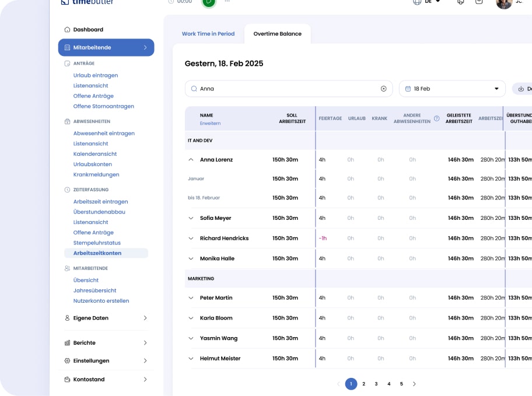The height and width of the screenshot is (396, 532).
Task: Go to Kalenderansicht
Action: click(95, 154)
